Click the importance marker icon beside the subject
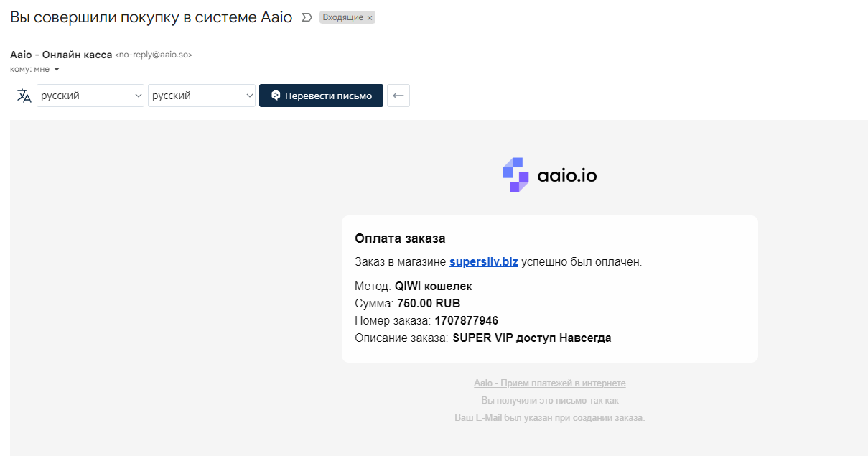 307,17
